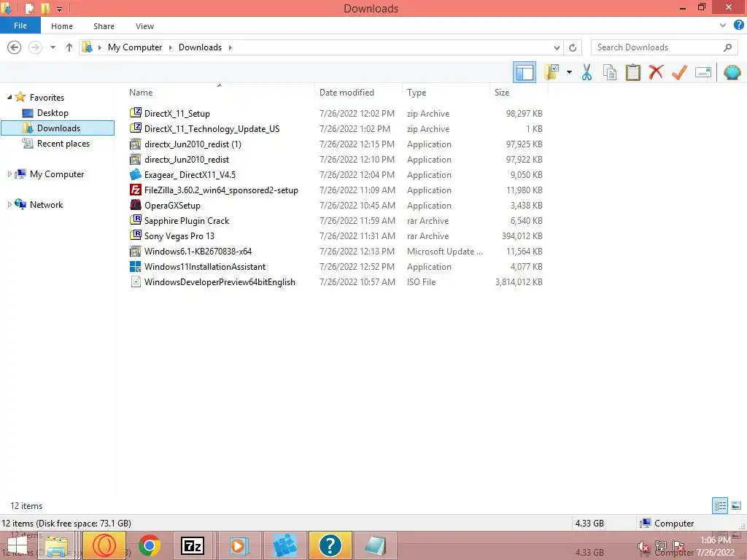Select Recent places under Favorites

click(x=63, y=144)
